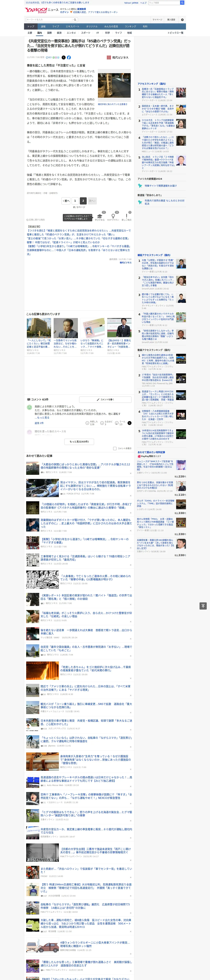Screen dimensions: 210x980
Task: Expand 返信 2件 replies
Action: click(39, 423)
